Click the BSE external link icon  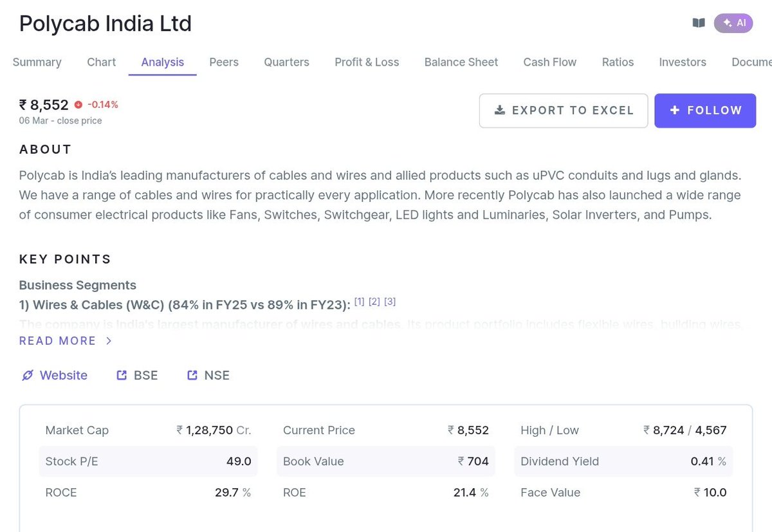coord(122,375)
